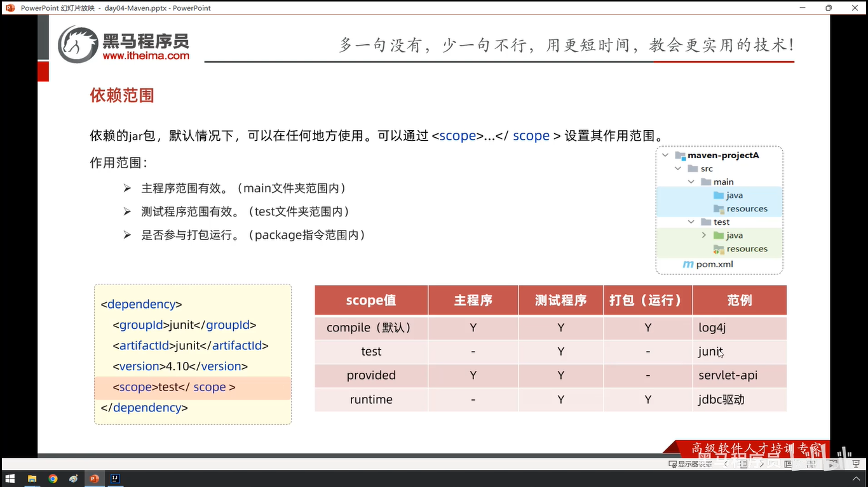Click the 黑马程序员 horse logo

pos(78,44)
